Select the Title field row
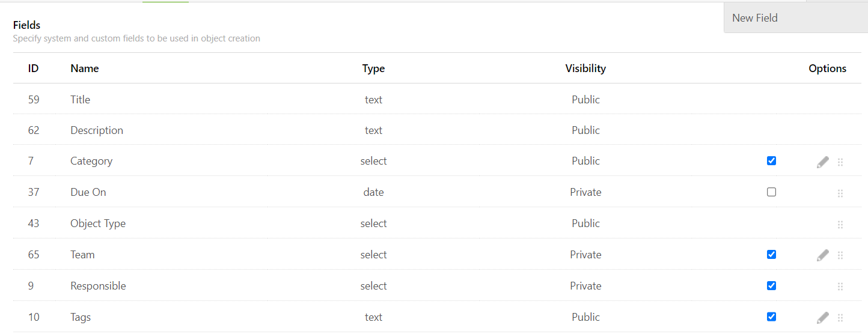868x334 pixels. [81, 100]
